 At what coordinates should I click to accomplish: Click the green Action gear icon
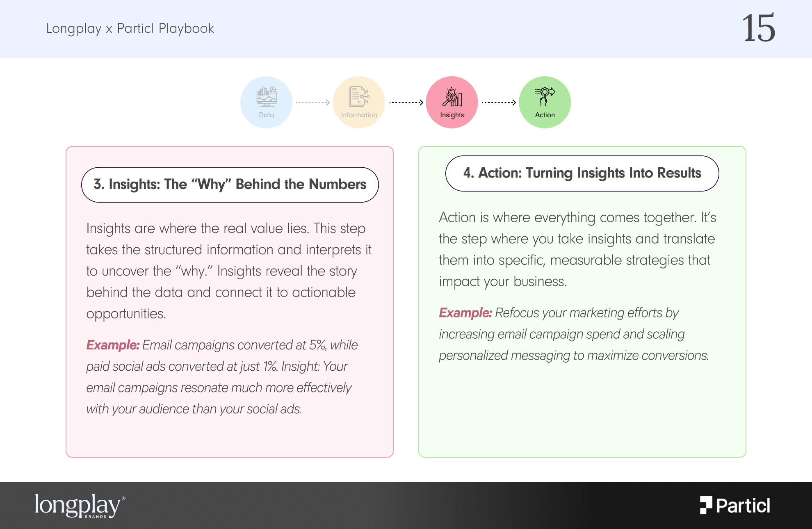[545, 97]
